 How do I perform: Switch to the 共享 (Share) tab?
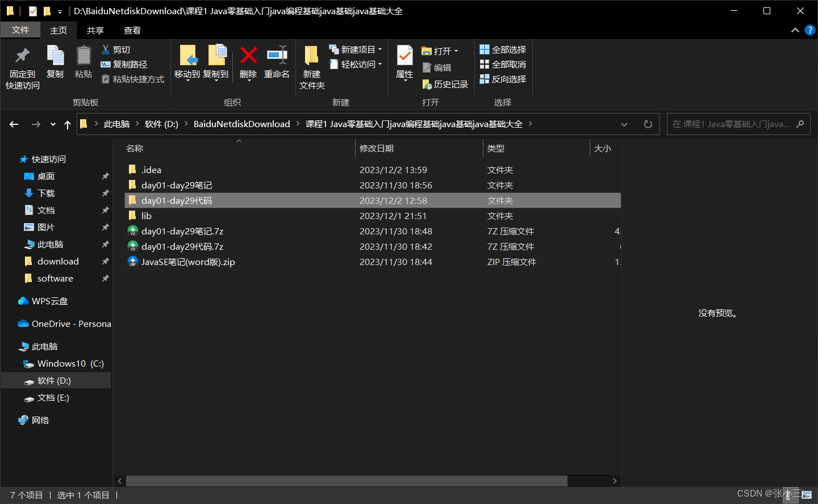coord(95,31)
